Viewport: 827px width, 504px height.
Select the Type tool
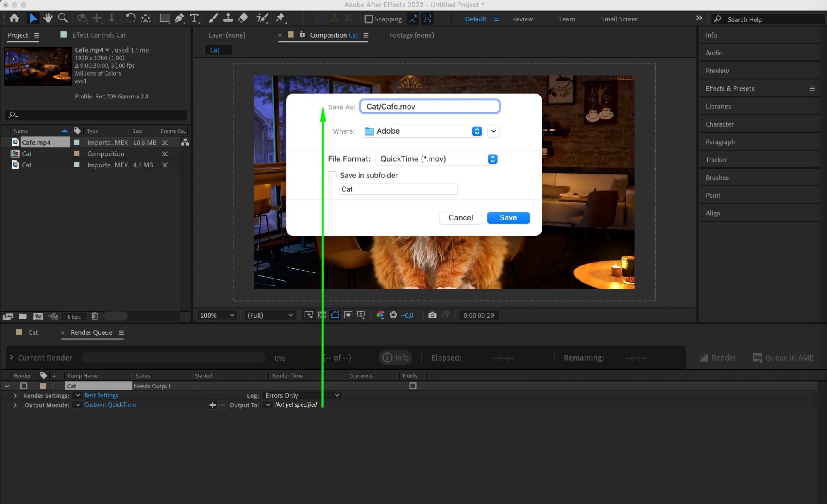coord(194,18)
